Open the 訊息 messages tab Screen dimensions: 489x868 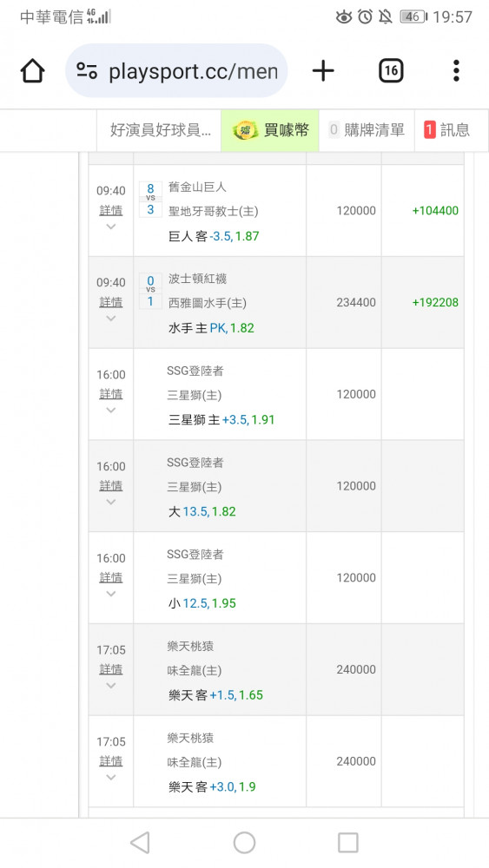click(x=447, y=130)
